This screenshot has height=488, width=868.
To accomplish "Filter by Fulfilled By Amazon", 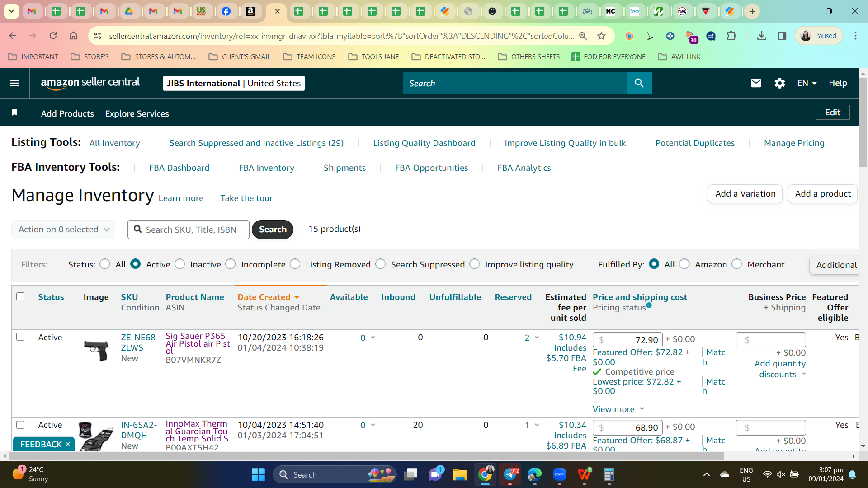I will tap(684, 264).
